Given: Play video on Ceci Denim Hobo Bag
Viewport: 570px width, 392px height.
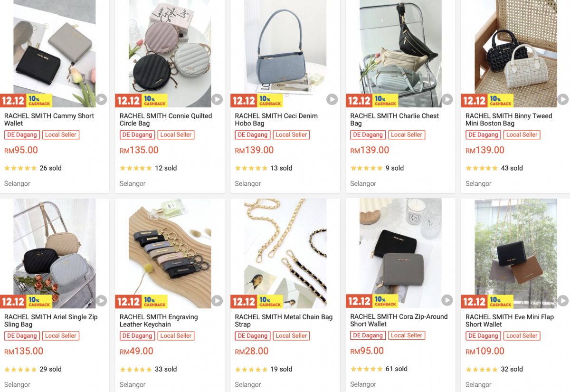Looking at the screenshot, I should click(x=332, y=99).
